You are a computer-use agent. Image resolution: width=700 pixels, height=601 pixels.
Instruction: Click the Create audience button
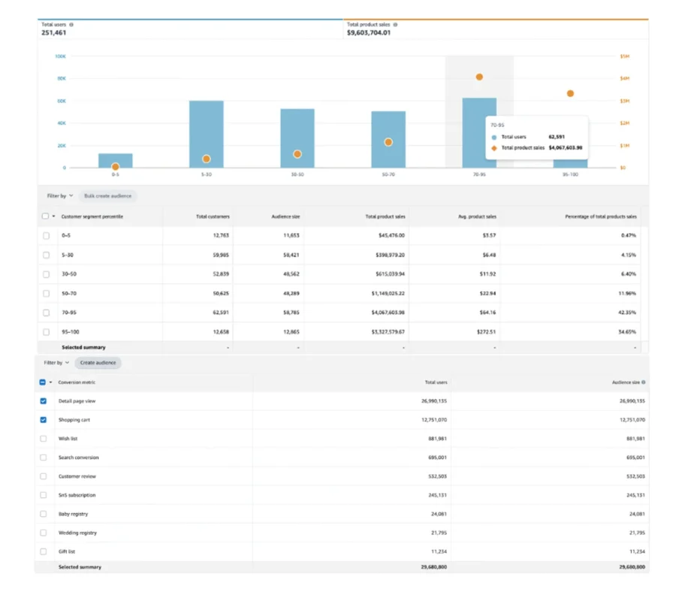[98, 363]
